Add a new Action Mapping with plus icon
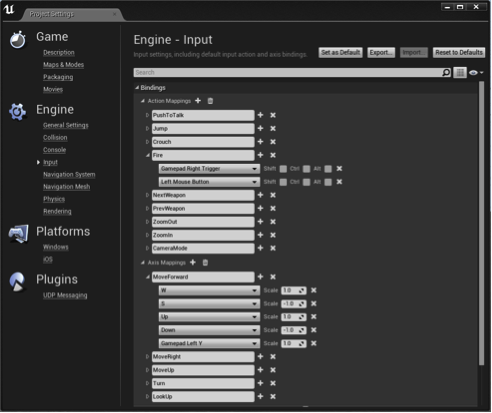The height and width of the screenshot is (413, 492). (198, 101)
